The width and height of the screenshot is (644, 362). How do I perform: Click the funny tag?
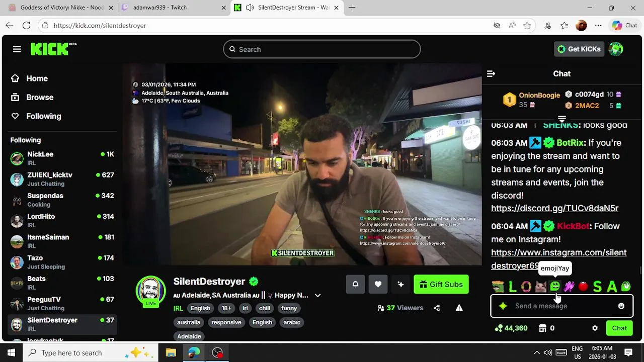tap(289, 308)
